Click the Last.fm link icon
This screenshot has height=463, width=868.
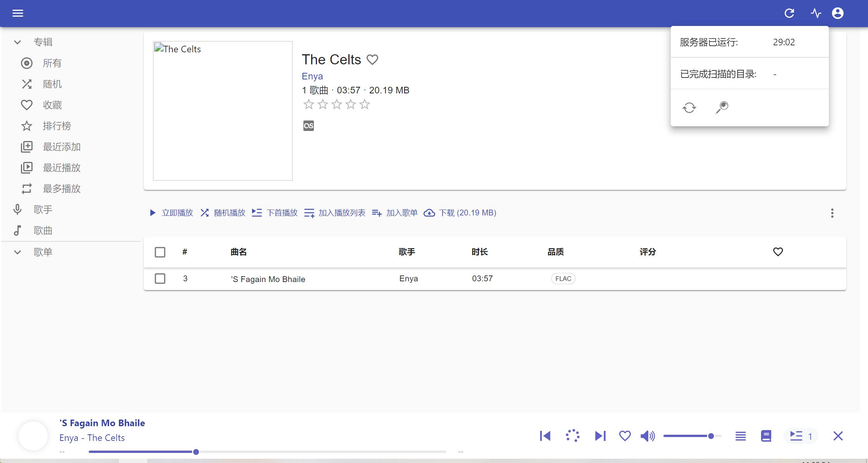308,126
